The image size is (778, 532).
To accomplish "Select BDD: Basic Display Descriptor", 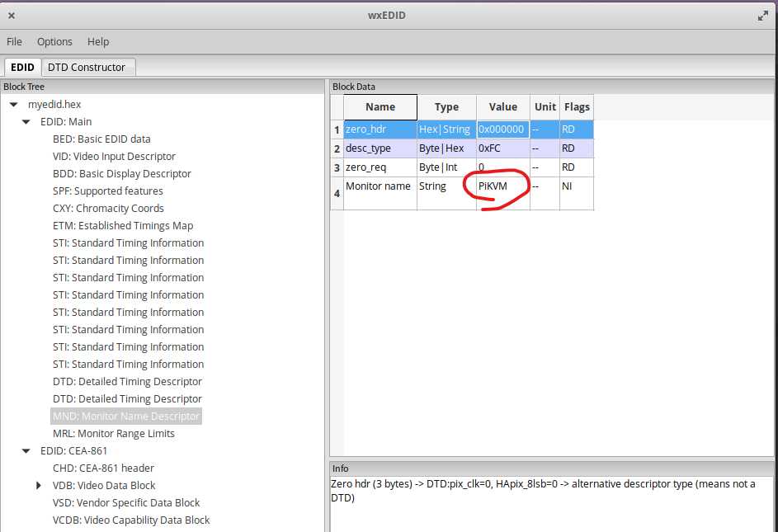I will [x=122, y=174].
